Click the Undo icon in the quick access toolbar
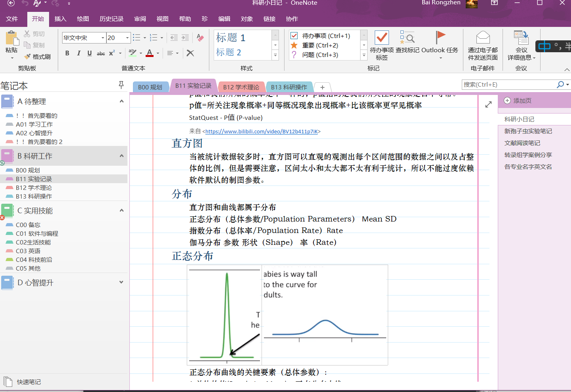This screenshot has height=392, width=571. click(25, 3)
